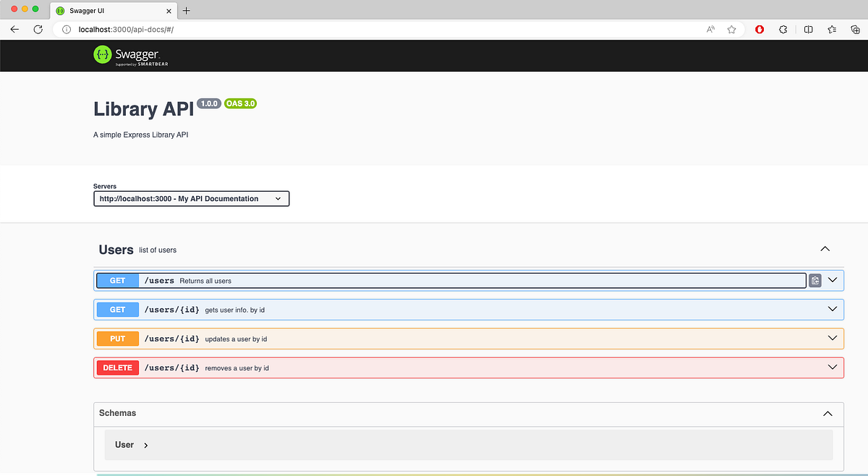Open the split screen icon in toolbar

(808, 29)
